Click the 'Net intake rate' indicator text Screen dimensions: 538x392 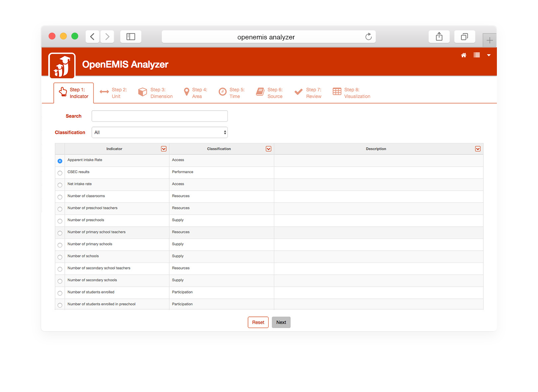(80, 184)
